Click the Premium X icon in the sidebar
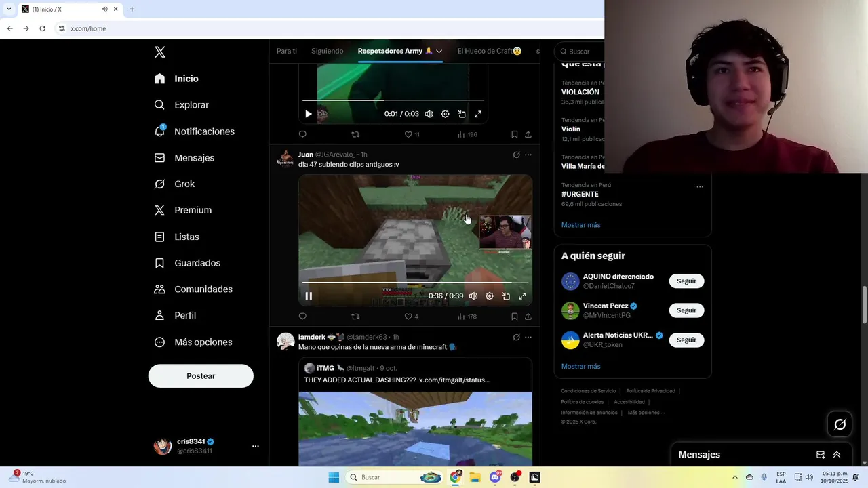Screen dimensions: 868x488 (159, 210)
